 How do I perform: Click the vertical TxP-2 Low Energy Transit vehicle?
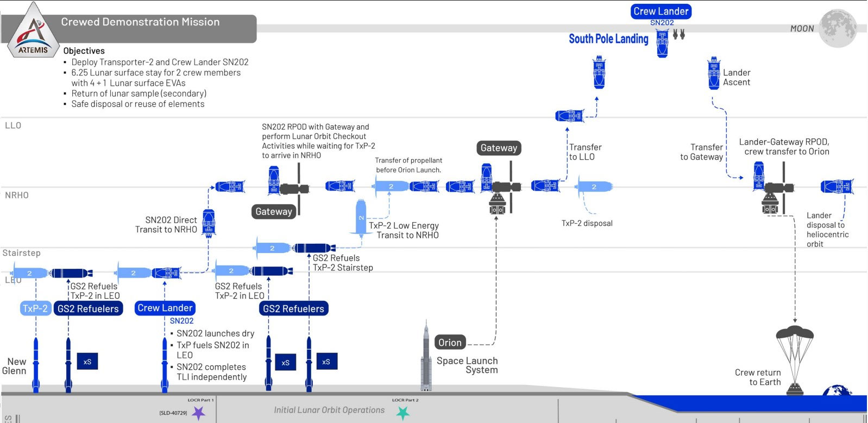coord(361,217)
